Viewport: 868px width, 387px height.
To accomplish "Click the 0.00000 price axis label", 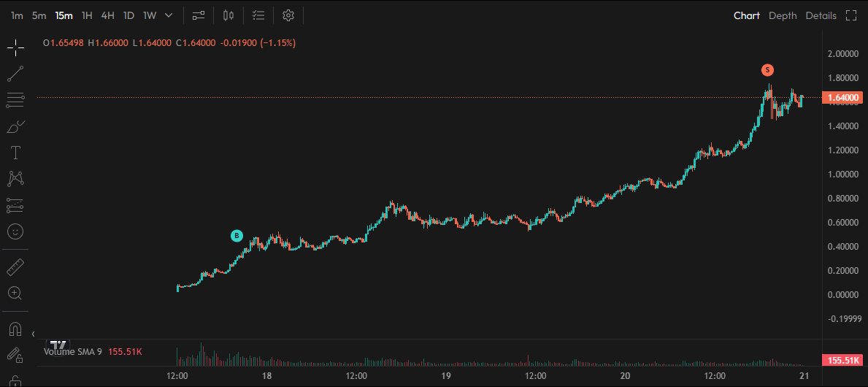I will point(843,294).
